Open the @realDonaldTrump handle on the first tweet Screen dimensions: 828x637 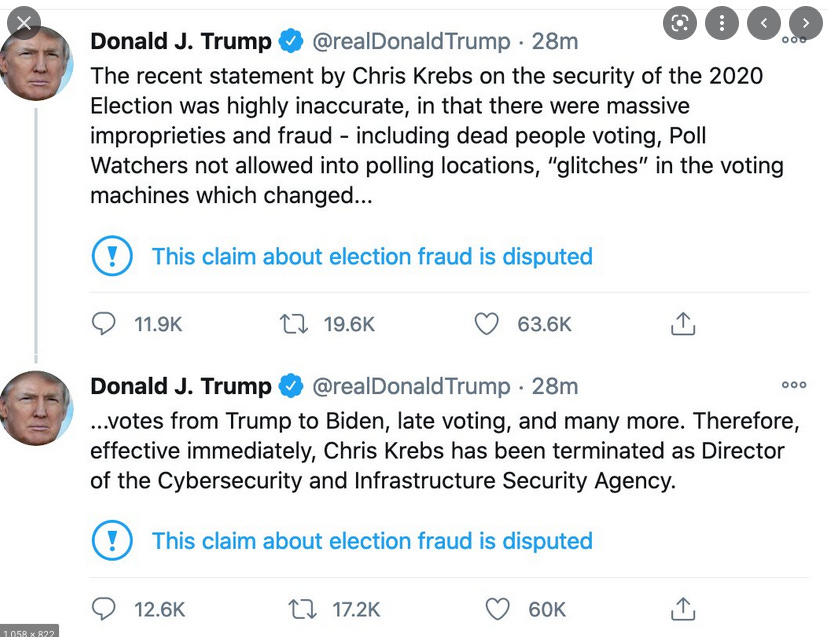coord(411,42)
